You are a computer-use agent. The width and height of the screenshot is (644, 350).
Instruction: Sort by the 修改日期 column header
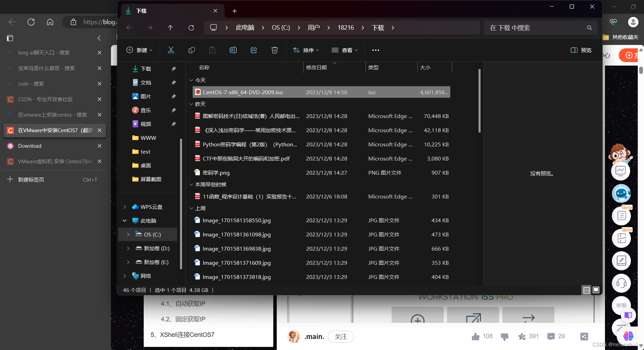coord(334,68)
